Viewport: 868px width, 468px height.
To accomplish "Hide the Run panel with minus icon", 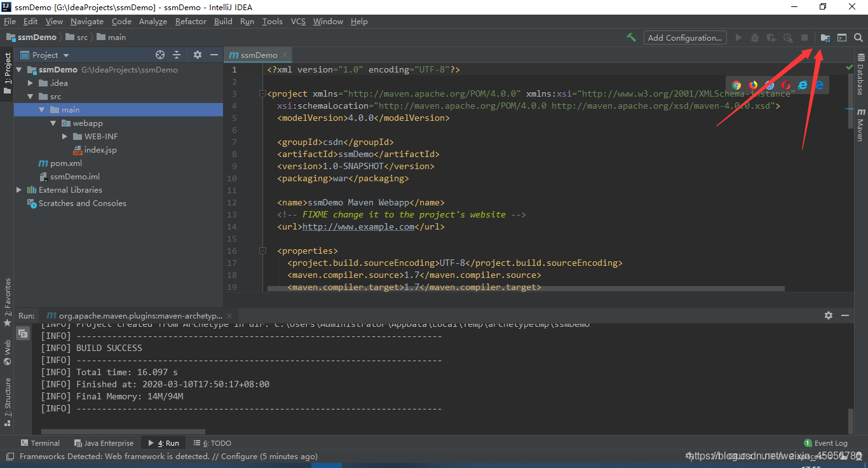I will tap(845, 315).
